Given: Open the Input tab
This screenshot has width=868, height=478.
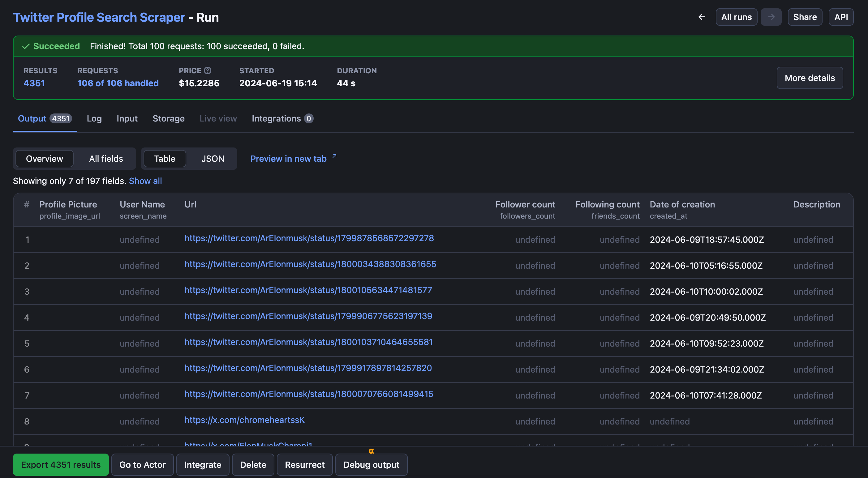Looking at the screenshot, I should point(127,119).
